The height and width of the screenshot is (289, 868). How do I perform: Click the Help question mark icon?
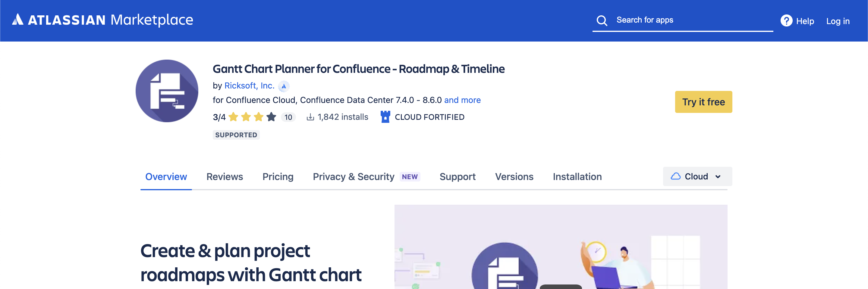pos(786,20)
